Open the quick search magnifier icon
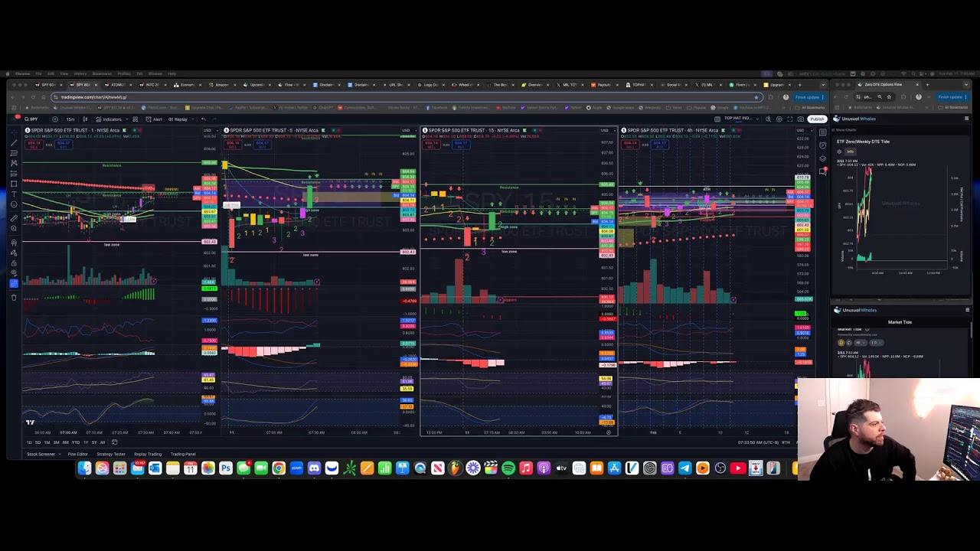980x551 pixels. [x=768, y=119]
